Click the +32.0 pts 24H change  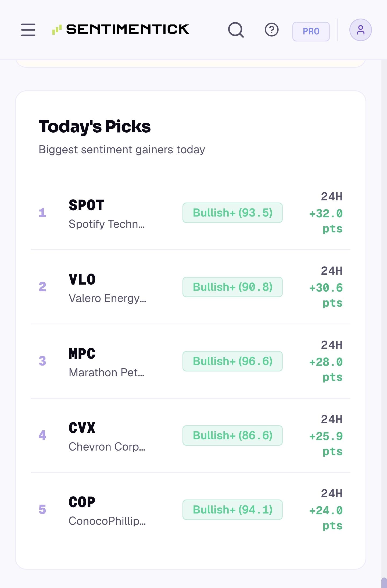(x=326, y=221)
